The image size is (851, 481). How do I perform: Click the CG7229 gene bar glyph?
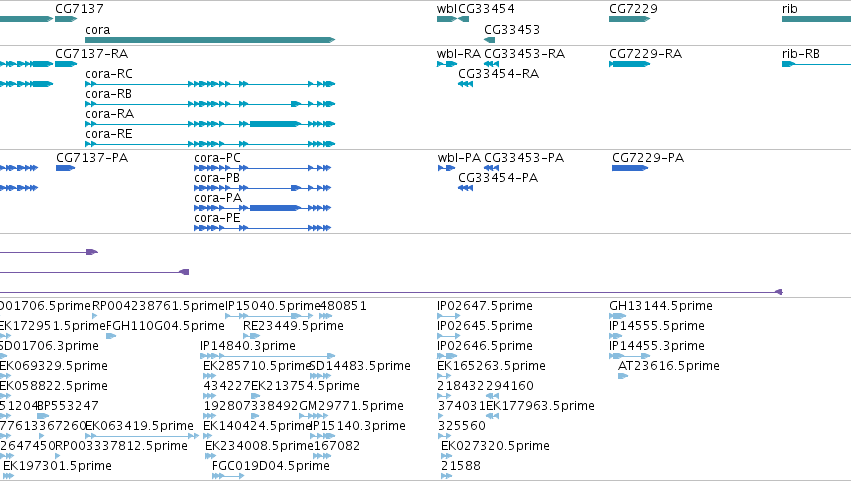[x=630, y=19]
